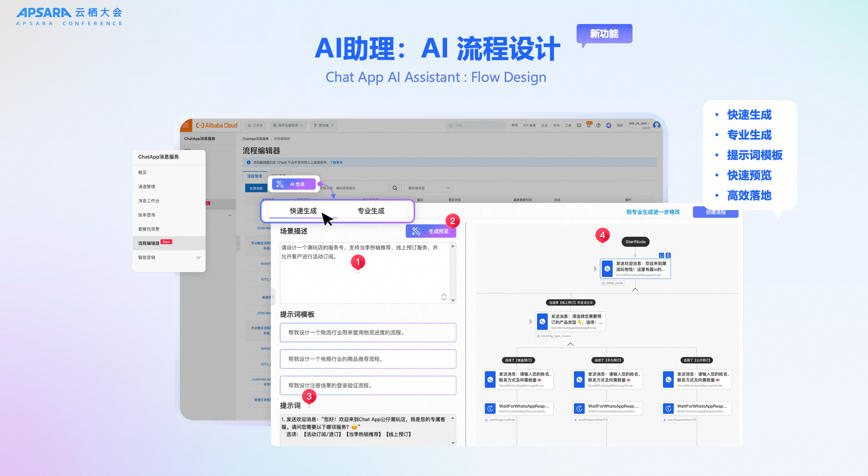Click WhatsApp icon on 请选择您需要预订 node
Screen dimensions: 868x476
[x=542, y=321]
